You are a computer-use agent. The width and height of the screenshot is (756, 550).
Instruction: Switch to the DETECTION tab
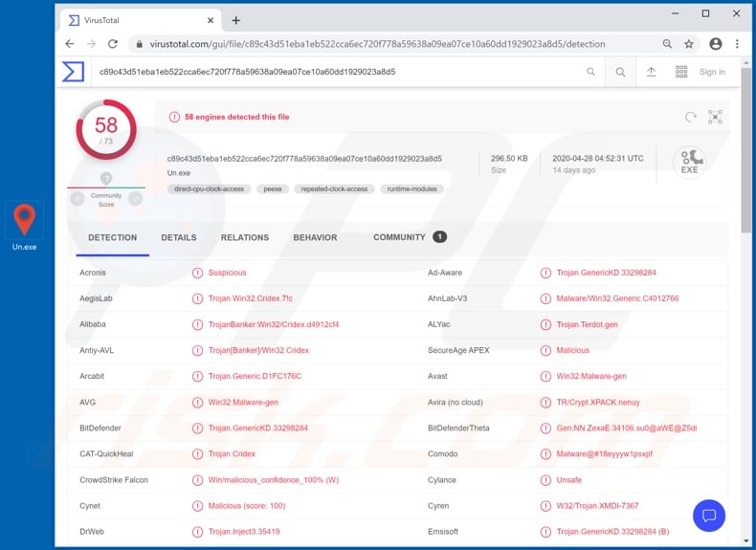pos(112,237)
